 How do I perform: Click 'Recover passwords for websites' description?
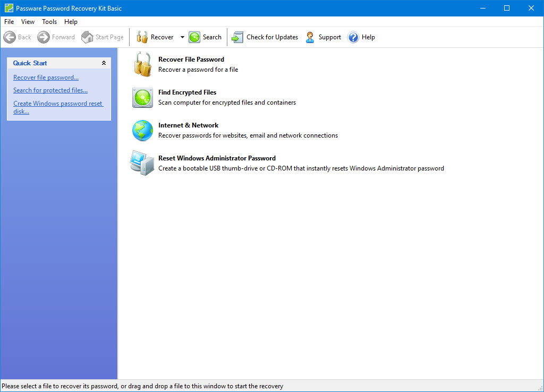point(248,135)
